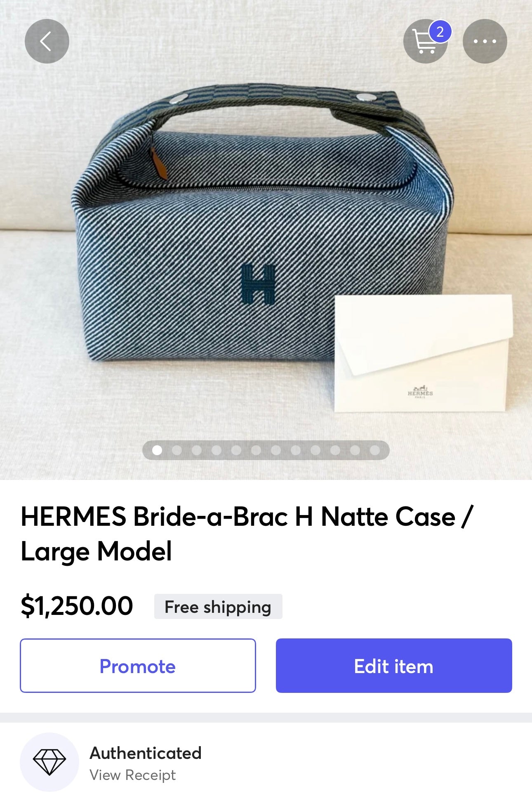The image size is (532, 801).
Task: Tap the Free shipping badge
Action: 218,607
